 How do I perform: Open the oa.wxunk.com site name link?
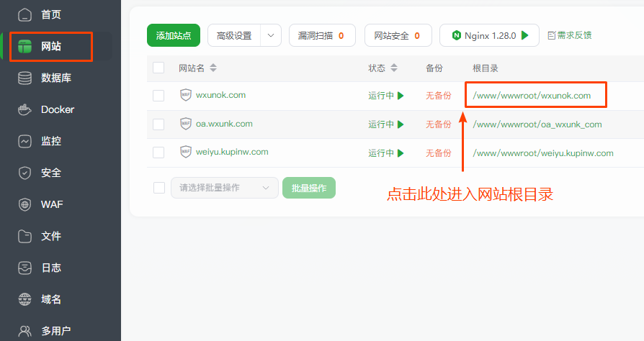(224, 124)
